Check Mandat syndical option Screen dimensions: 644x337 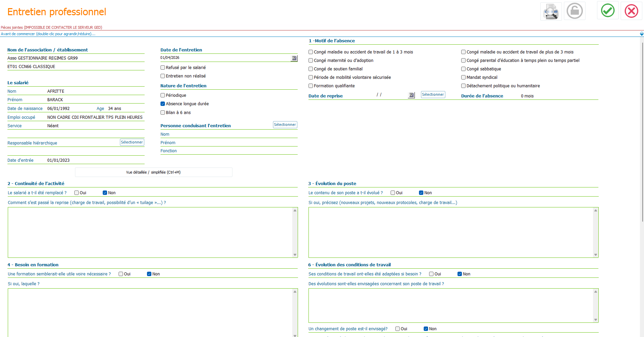tap(463, 77)
